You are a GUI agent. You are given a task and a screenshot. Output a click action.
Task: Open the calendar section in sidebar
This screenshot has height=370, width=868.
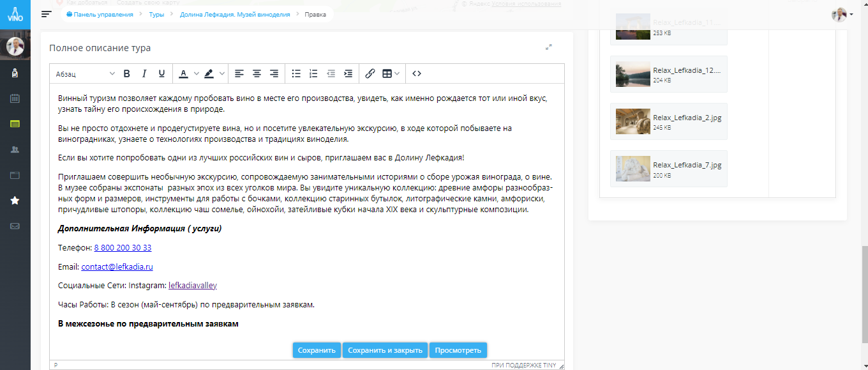tap(15, 98)
